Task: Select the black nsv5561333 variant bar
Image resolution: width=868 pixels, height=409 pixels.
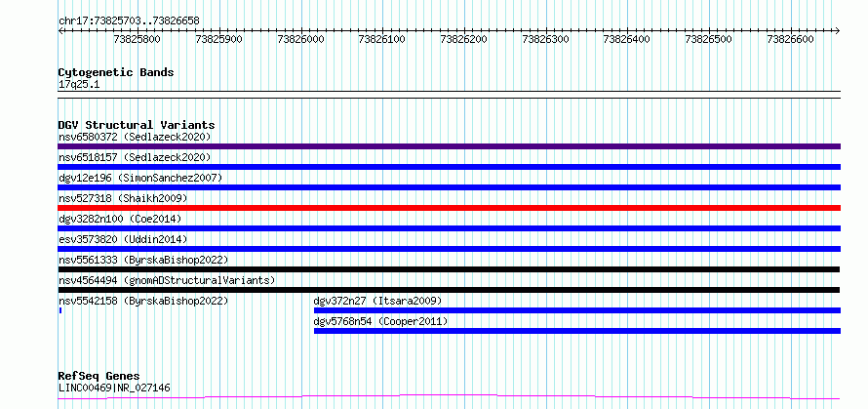Action: pyautogui.click(x=449, y=269)
